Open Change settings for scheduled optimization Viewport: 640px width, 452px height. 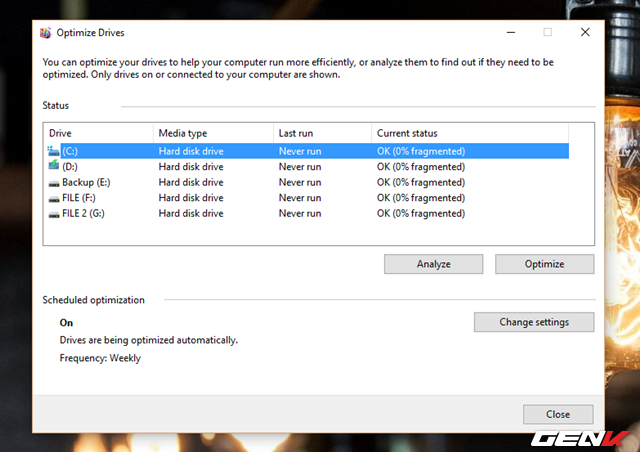[534, 322]
